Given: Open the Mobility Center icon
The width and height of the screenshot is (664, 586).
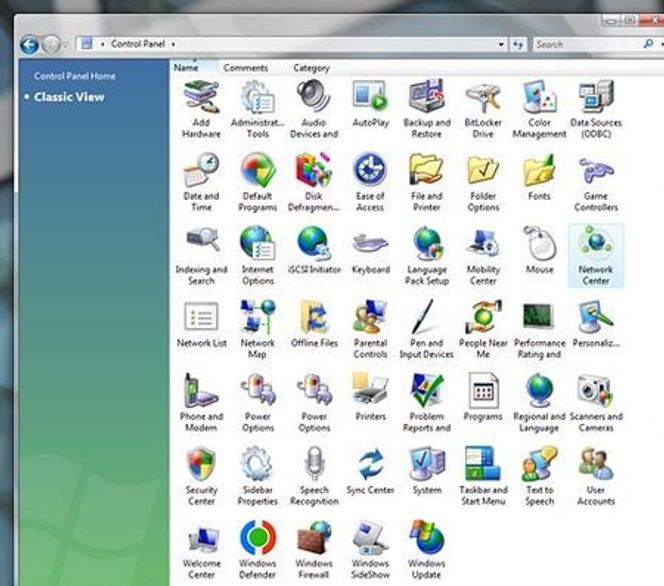Looking at the screenshot, I should [483, 248].
